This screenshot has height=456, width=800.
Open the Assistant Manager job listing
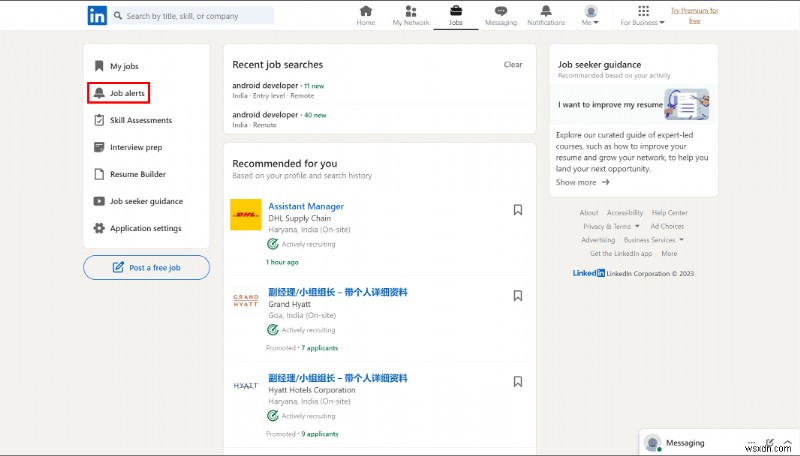pos(306,206)
